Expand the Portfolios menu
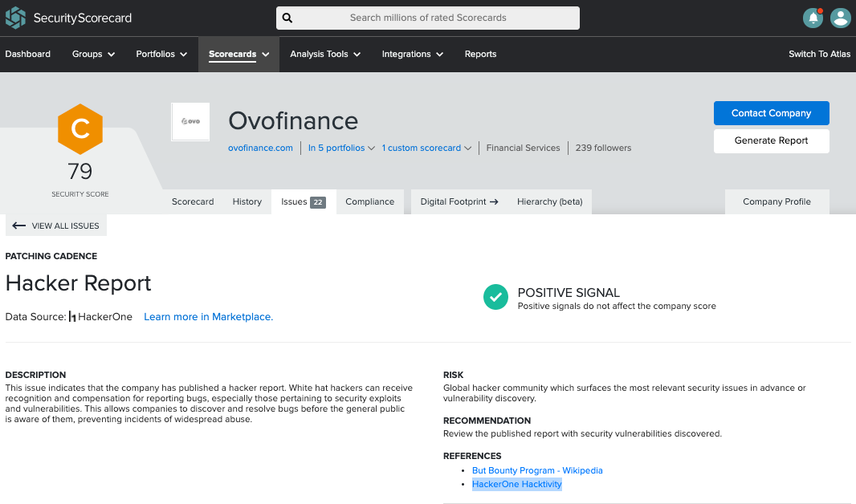This screenshot has height=504, width=856. (161, 54)
